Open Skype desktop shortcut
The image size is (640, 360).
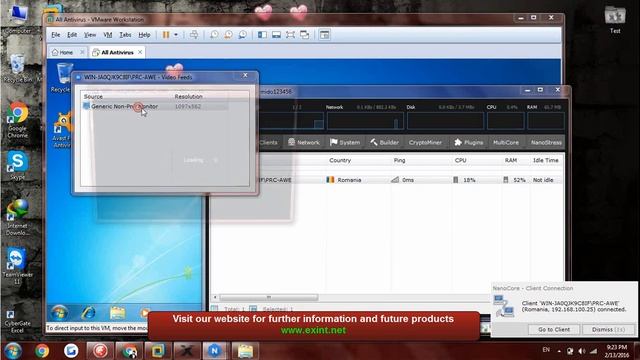tap(17, 165)
